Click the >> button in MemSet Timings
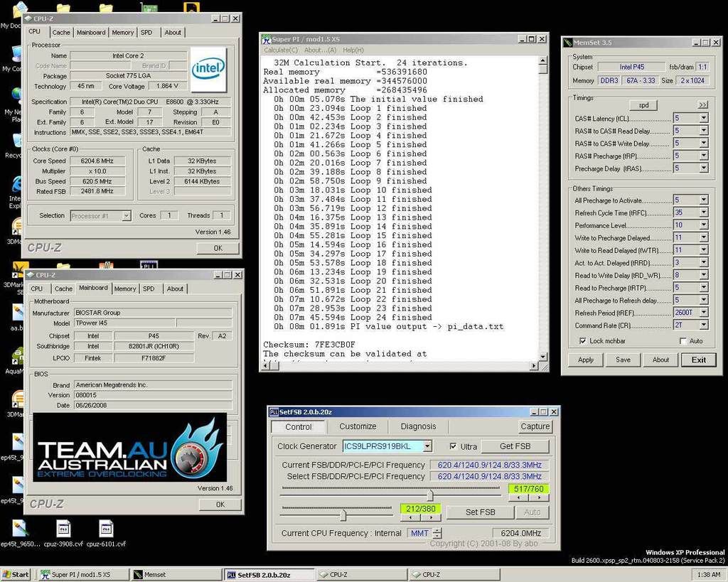This screenshot has height=582, width=728. [x=703, y=105]
